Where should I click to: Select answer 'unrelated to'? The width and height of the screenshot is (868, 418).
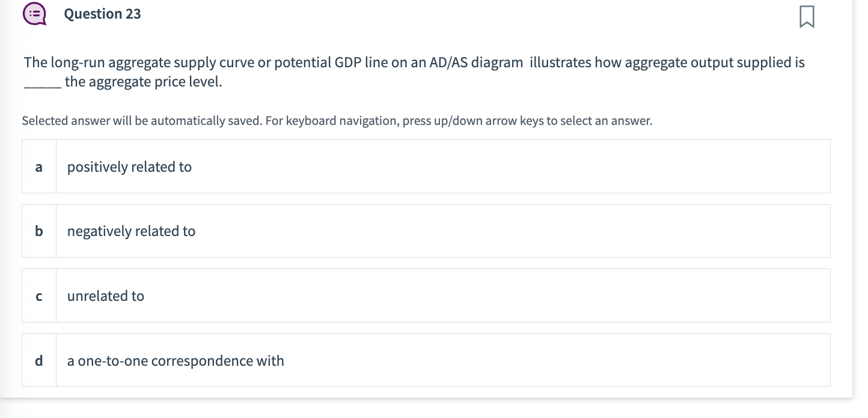(106, 295)
